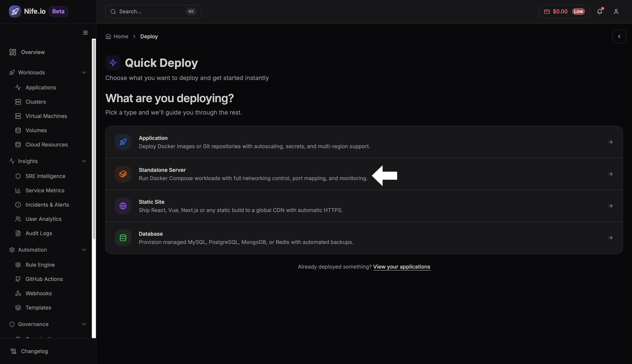This screenshot has width=632, height=364.
Task: Toggle the search bar keyboard shortcut field
Action: coord(191,11)
